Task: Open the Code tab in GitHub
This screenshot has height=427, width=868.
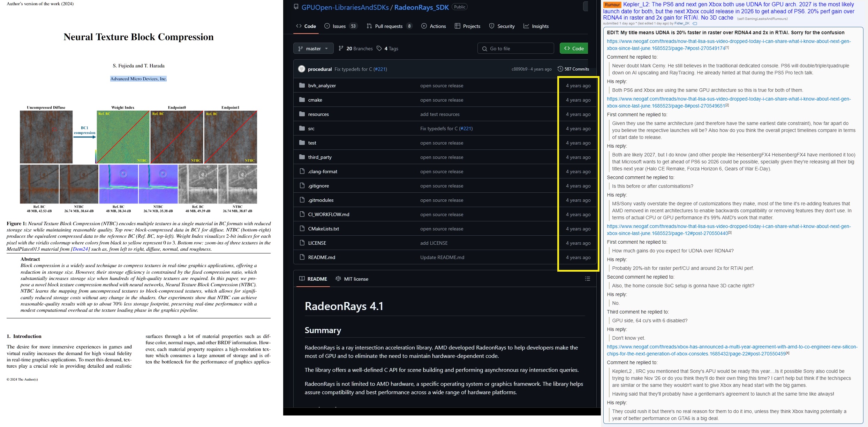Action: [306, 26]
